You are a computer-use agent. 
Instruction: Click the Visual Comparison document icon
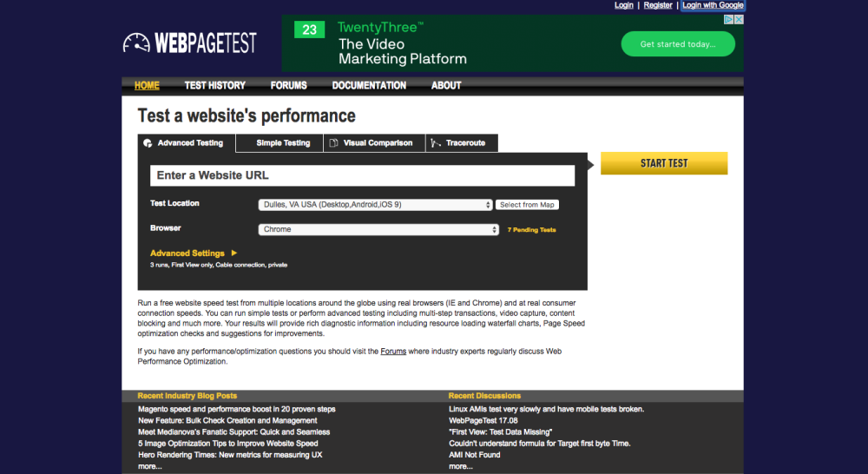(x=333, y=143)
